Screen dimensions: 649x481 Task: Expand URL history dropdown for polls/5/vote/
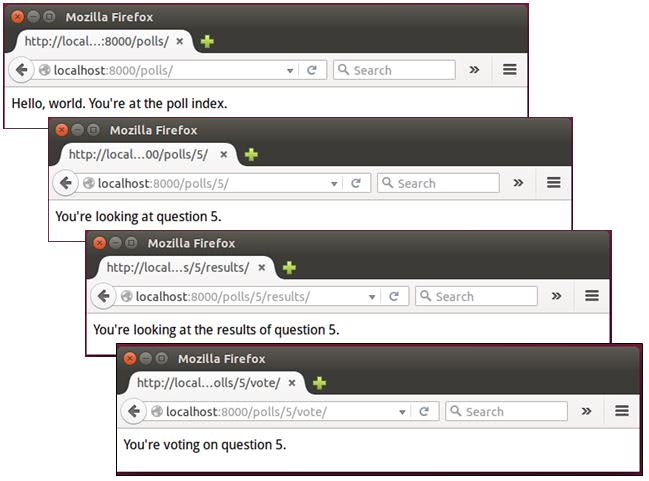pyautogui.click(x=402, y=412)
